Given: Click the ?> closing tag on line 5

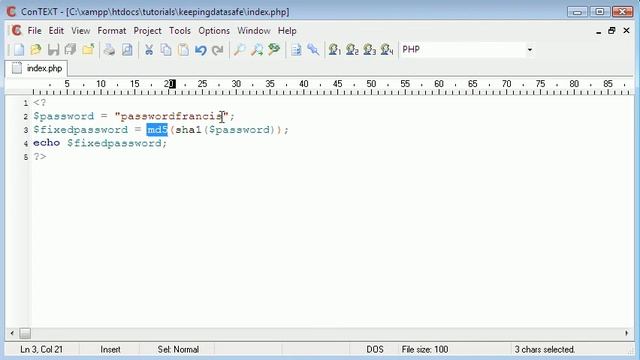Looking at the screenshot, I should click(x=40, y=157).
